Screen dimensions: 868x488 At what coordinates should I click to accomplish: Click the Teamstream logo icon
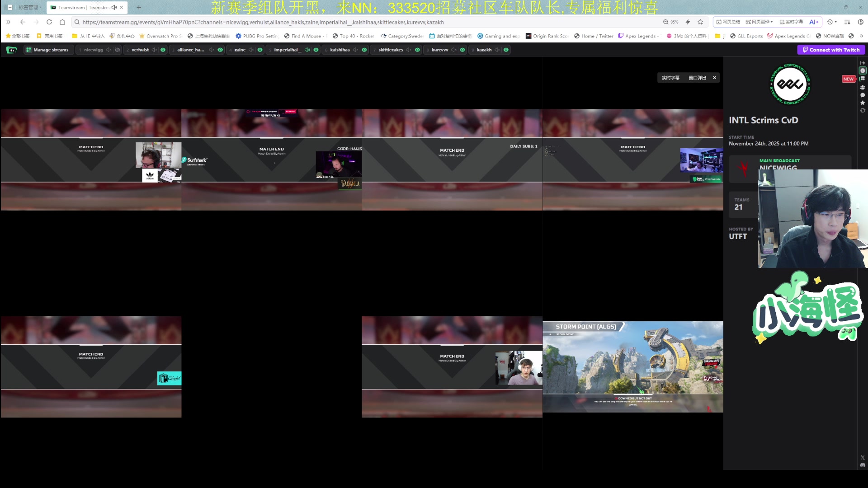point(12,50)
